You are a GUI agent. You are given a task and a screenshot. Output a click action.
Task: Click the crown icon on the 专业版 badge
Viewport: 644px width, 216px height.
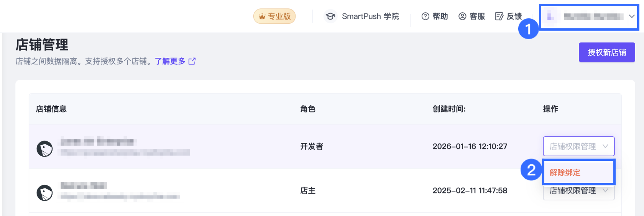point(262,16)
